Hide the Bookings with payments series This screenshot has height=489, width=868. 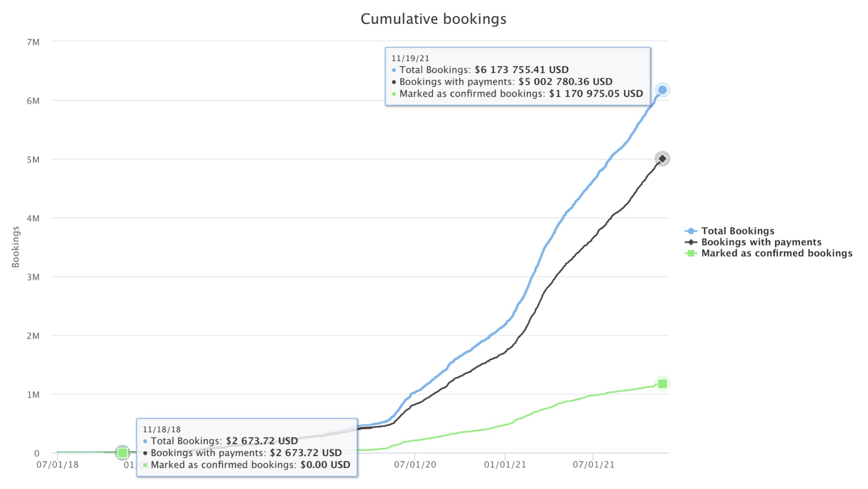click(x=761, y=242)
